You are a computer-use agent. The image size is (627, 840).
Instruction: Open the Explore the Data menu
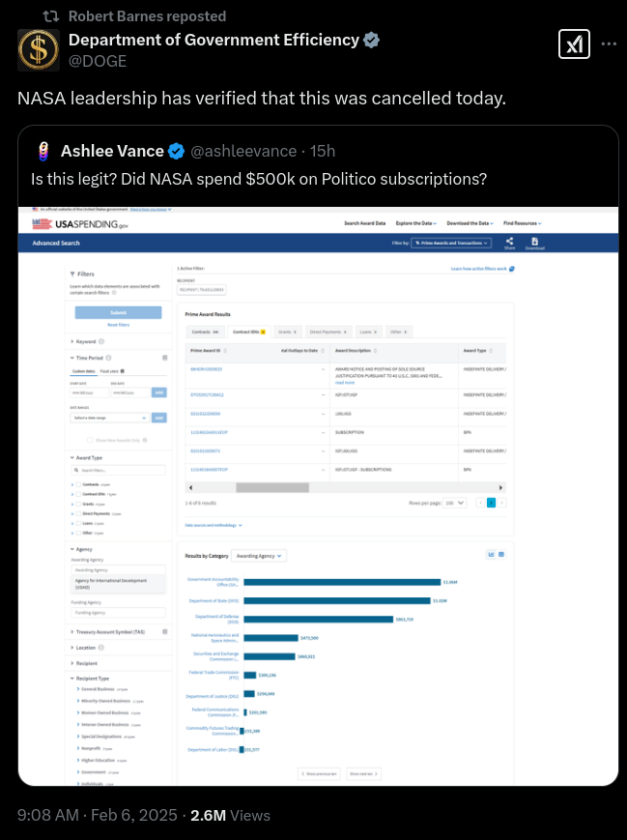(x=416, y=223)
